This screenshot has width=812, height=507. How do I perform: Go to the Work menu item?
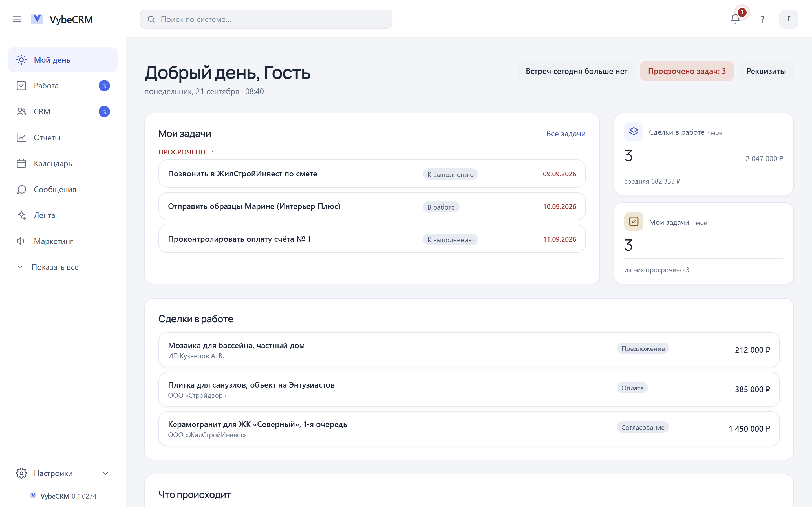point(63,86)
